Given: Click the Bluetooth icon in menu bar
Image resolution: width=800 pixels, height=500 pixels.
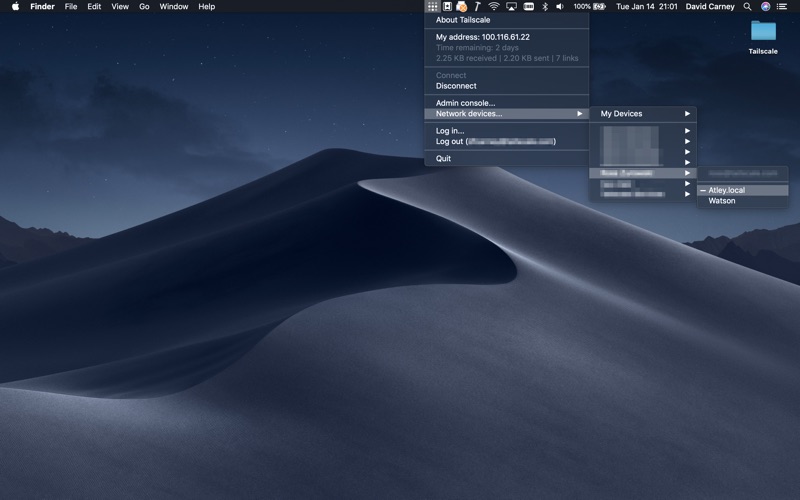Looking at the screenshot, I should [545, 6].
